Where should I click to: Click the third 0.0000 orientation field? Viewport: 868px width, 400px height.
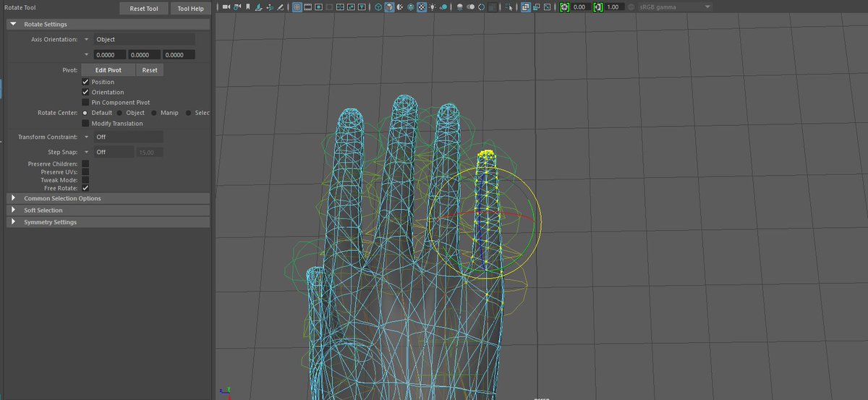(x=179, y=54)
